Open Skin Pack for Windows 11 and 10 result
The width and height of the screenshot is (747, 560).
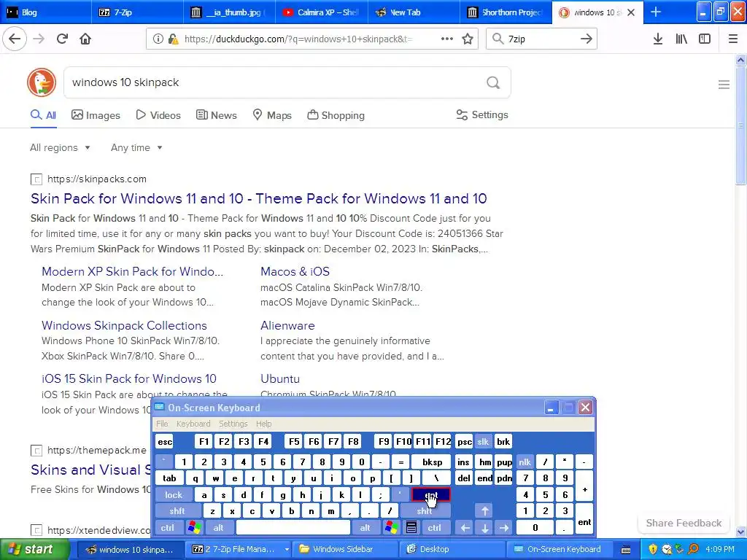coord(259,198)
